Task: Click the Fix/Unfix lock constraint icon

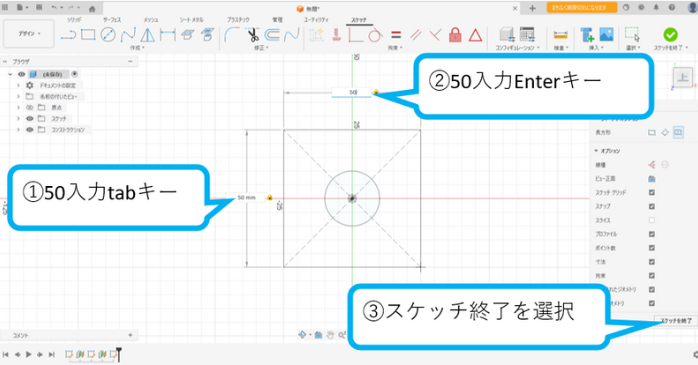Action: coord(455,34)
